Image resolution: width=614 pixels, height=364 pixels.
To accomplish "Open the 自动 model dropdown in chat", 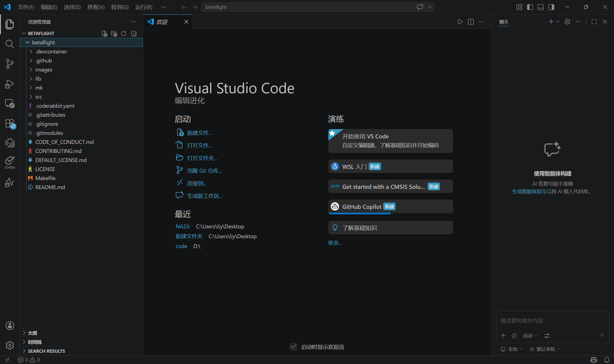I will tap(530, 336).
